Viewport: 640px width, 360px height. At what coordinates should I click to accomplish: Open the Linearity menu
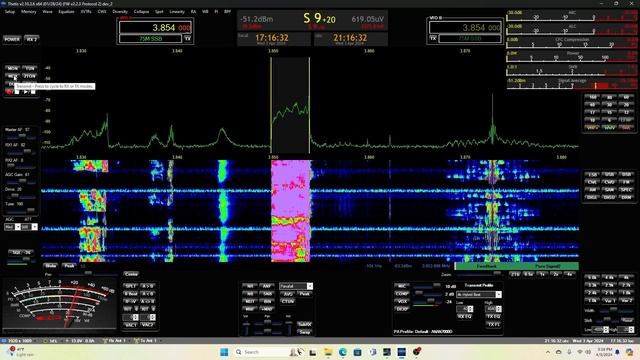(x=177, y=11)
